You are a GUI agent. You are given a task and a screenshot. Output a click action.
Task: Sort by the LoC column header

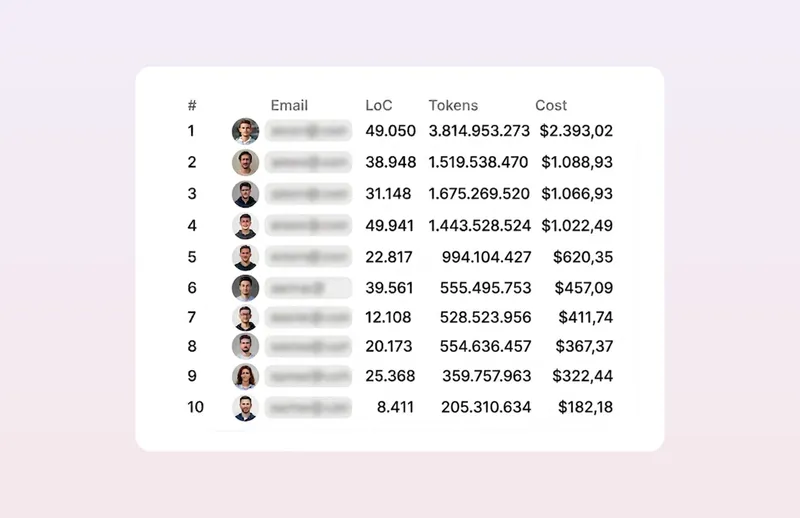pyautogui.click(x=379, y=105)
